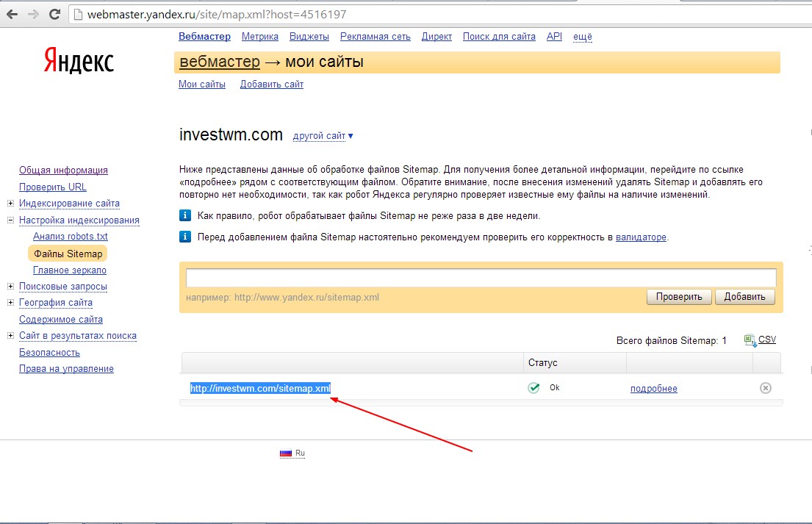Go to Мои сайты link
812x524 pixels.
202,85
